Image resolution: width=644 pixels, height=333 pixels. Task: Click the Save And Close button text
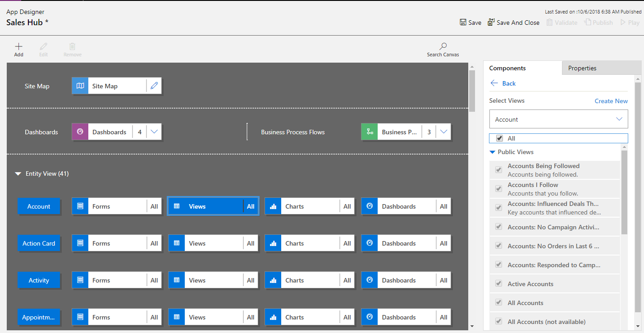[x=518, y=23]
